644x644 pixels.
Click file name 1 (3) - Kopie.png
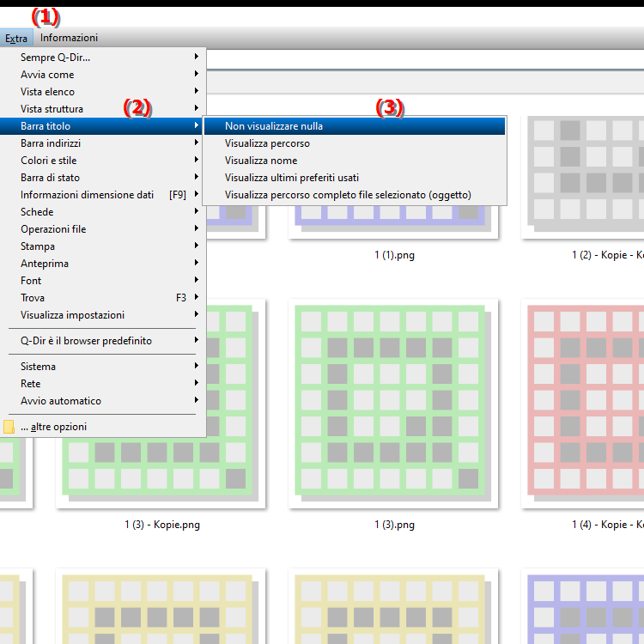(162, 525)
